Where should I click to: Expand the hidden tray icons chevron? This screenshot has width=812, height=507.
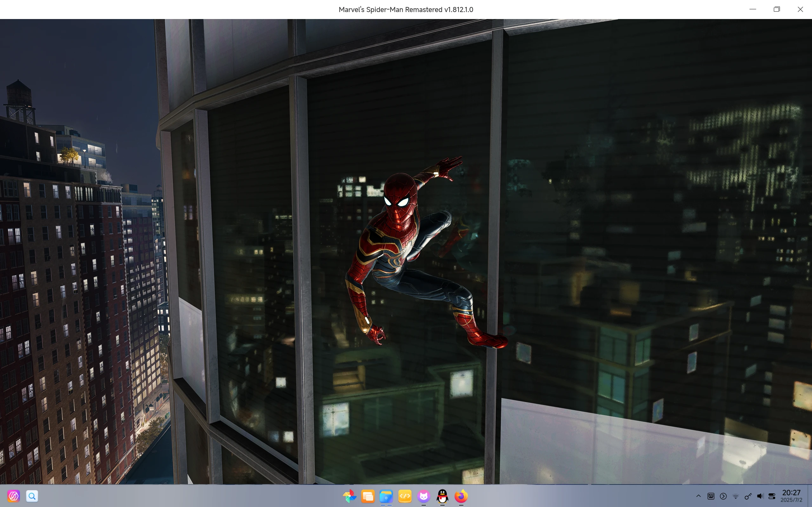point(699,496)
